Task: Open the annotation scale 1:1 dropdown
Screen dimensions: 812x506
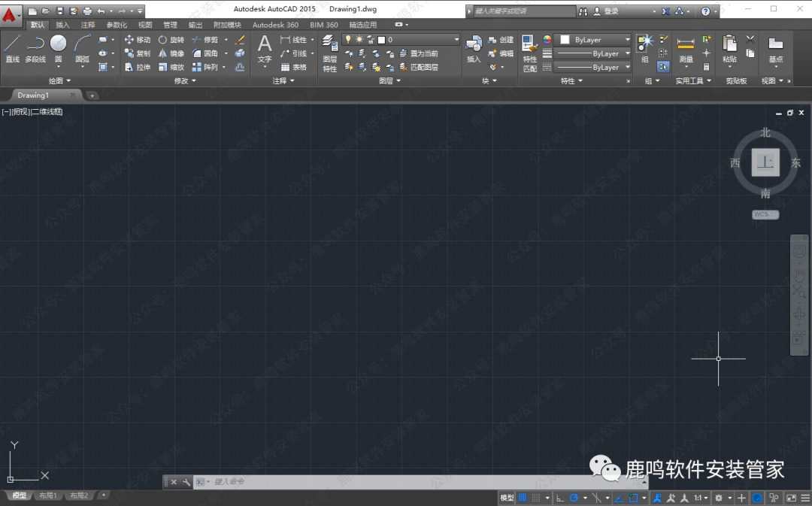Action: (701, 498)
